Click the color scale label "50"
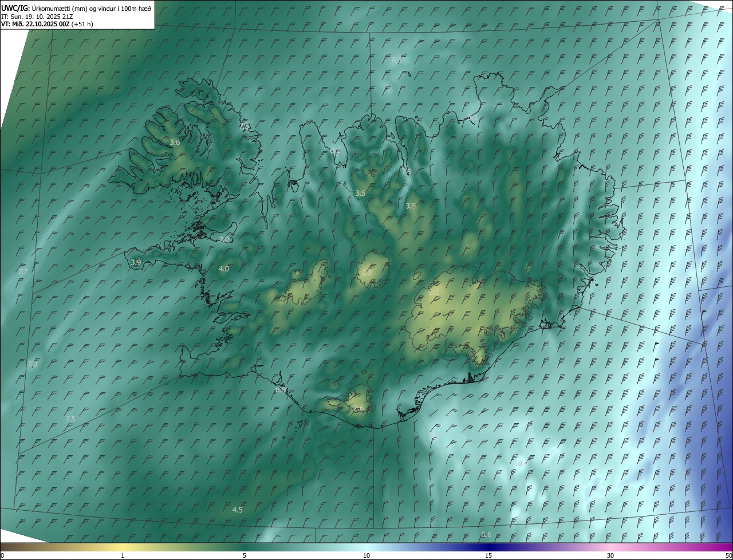 point(728,555)
